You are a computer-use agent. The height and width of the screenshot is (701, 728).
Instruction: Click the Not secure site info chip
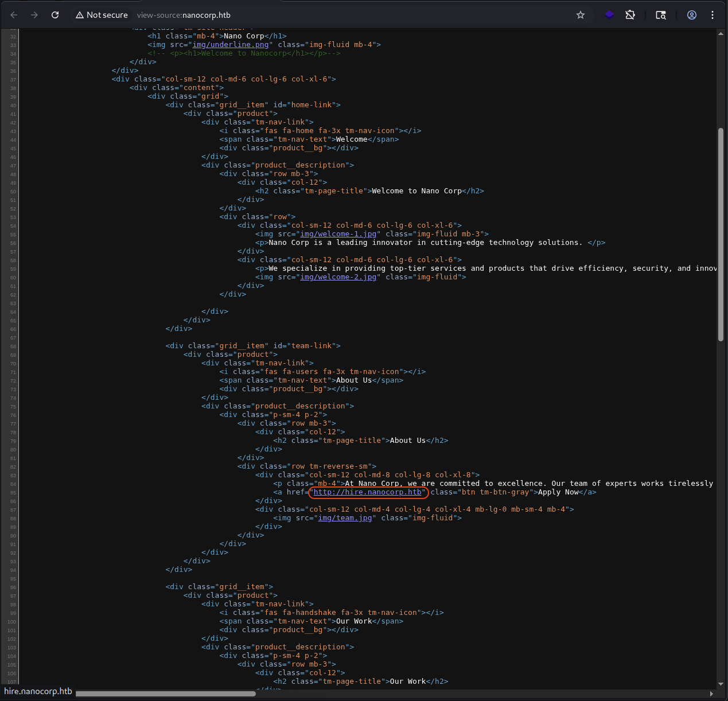102,15
